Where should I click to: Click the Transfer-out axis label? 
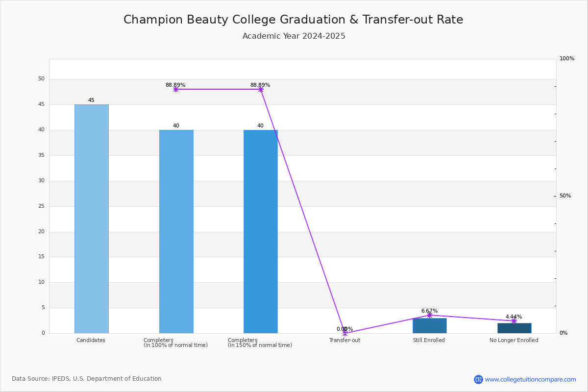point(344,340)
